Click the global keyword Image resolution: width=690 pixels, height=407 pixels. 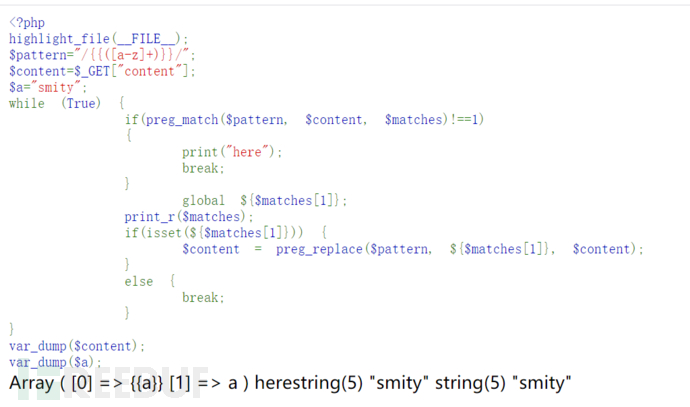click(x=203, y=201)
